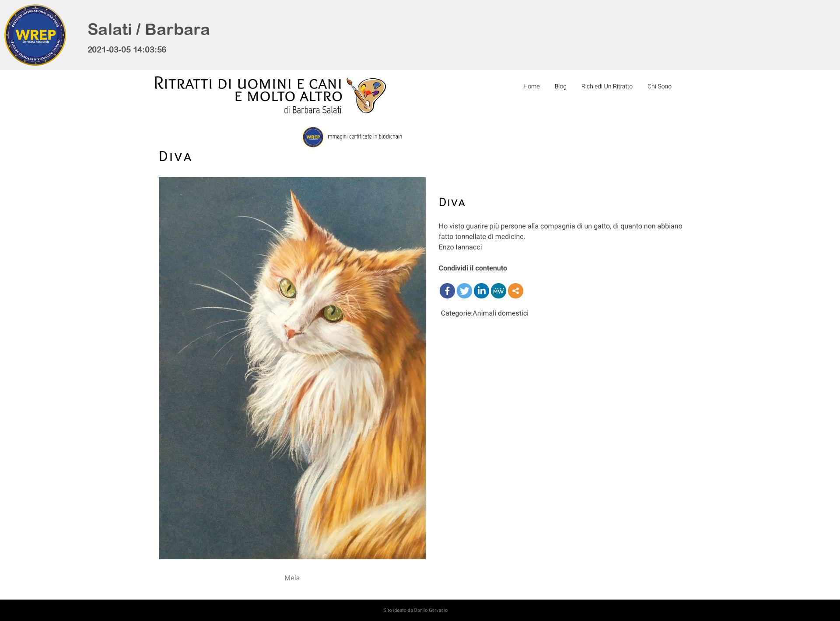This screenshot has height=621, width=840.
Task: Share via the Twitter bird icon
Action: pyautogui.click(x=464, y=291)
